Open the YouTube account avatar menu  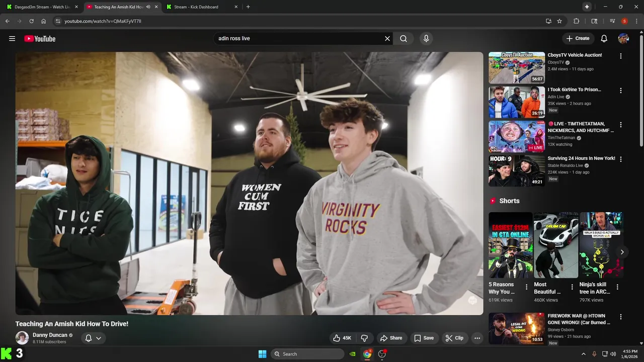623,39
